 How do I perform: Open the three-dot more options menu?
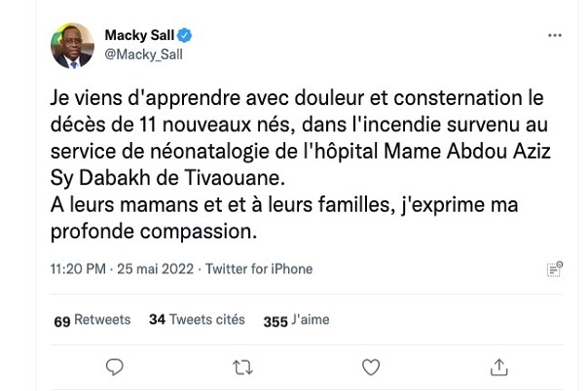(x=555, y=34)
